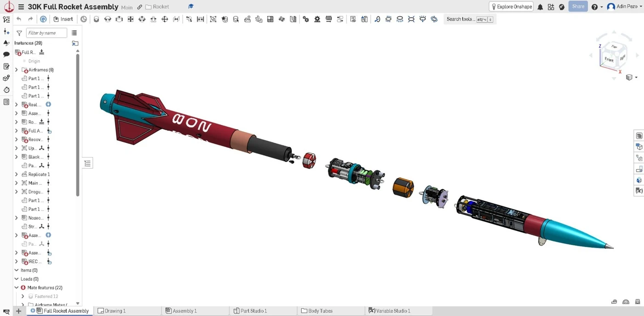Click the create folder icon beside Instances

click(75, 43)
